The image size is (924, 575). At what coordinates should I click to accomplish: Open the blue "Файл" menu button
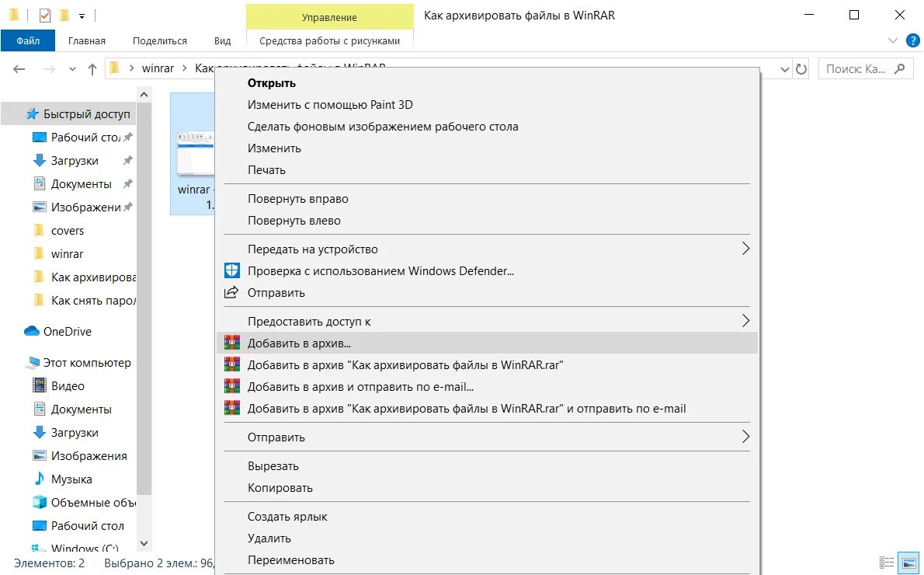coord(28,41)
